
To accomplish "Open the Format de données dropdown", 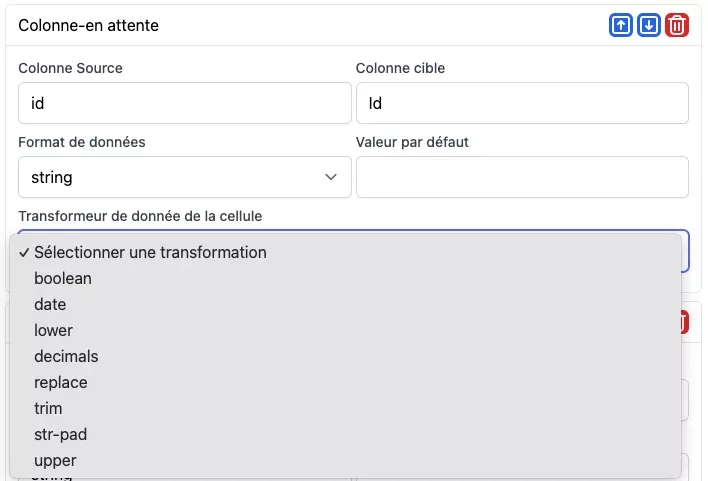I will click(184, 177).
